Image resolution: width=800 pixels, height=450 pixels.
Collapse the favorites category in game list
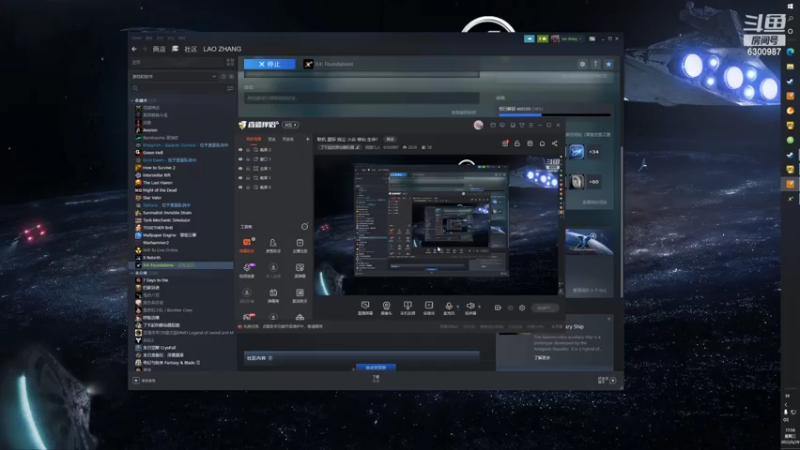133,101
